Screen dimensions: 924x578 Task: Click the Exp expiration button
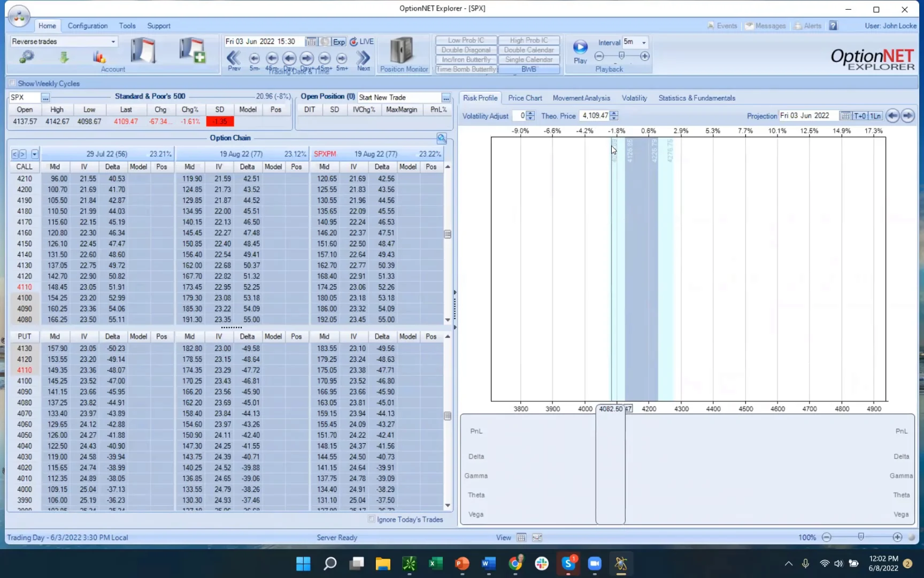pyautogui.click(x=339, y=42)
